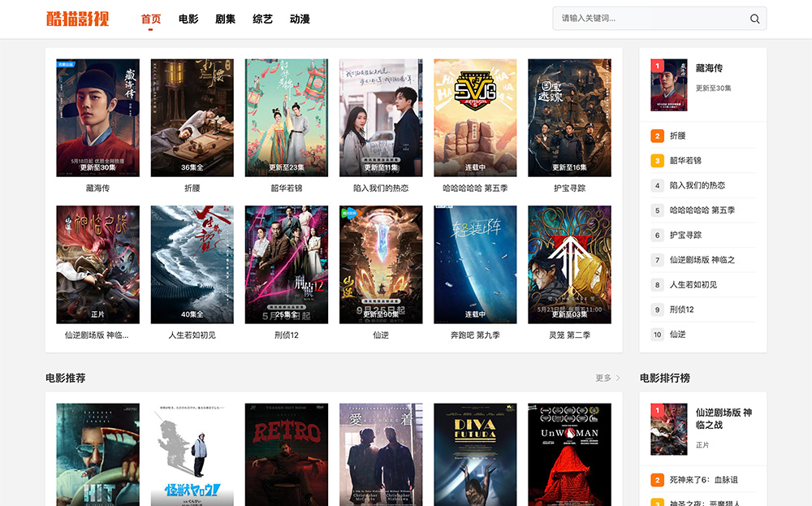Click the search magnifier icon
Image resolution: width=812 pixels, height=506 pixels.
754,19
